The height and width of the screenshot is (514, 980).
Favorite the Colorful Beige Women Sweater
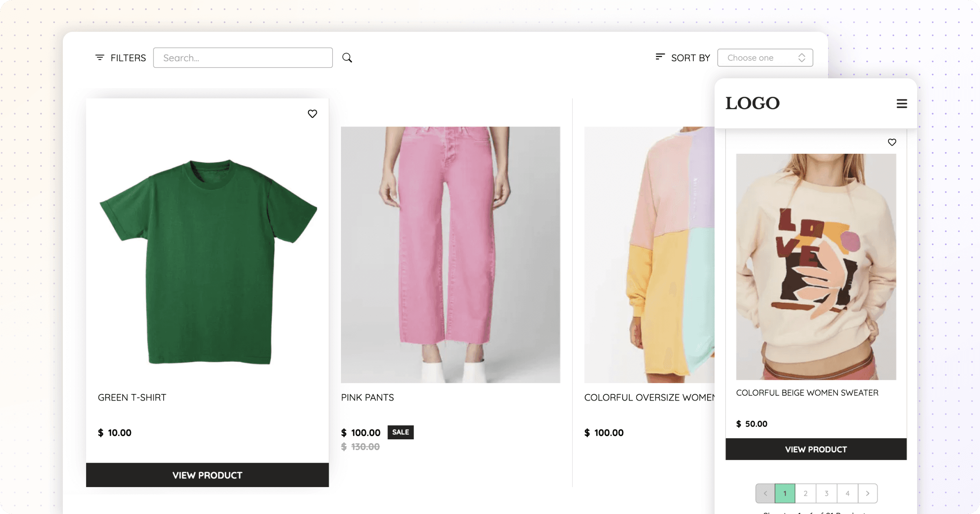tap(892, 142)
